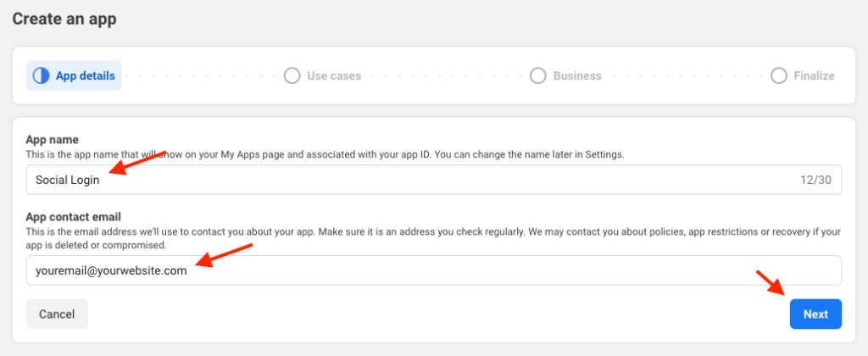Click dotted progress line between Business and Finalize
868x356 pixels.
click(685, 75)
